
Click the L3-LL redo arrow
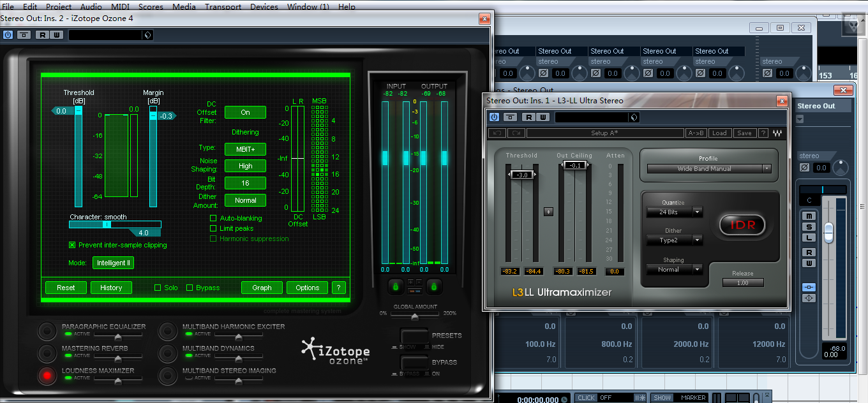pos(516,133)
